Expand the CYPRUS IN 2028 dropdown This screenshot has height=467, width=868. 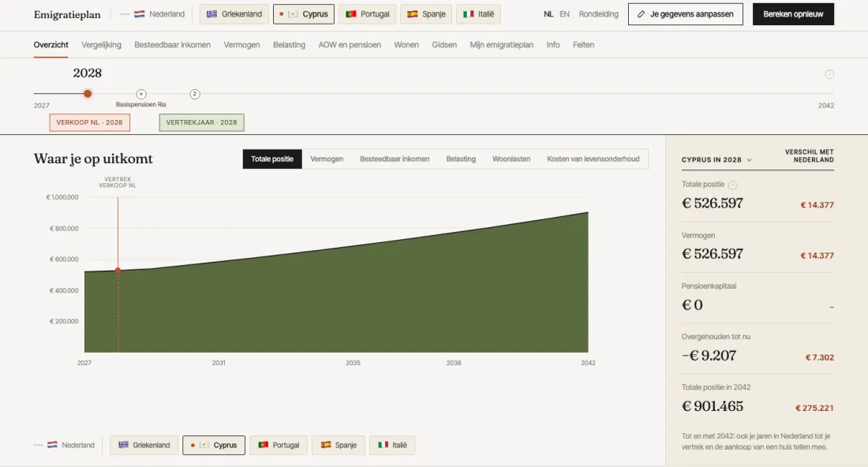(716, 159)
